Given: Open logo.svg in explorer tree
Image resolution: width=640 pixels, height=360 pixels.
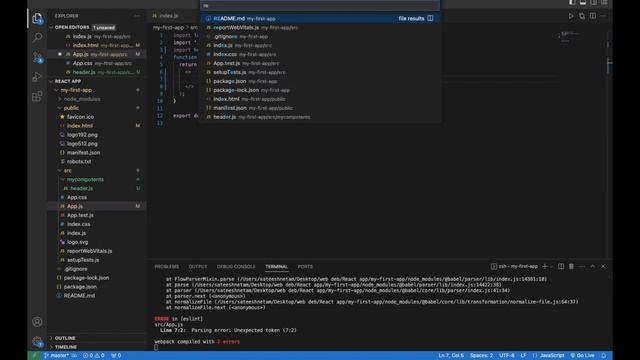Looking at the screenshot, I should [78, 242].
